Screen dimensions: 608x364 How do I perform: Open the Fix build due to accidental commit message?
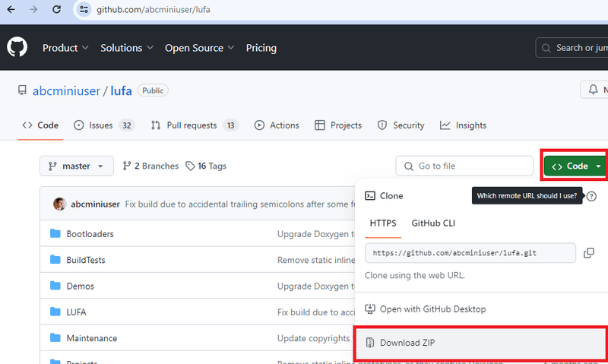[x=239, y=204]
